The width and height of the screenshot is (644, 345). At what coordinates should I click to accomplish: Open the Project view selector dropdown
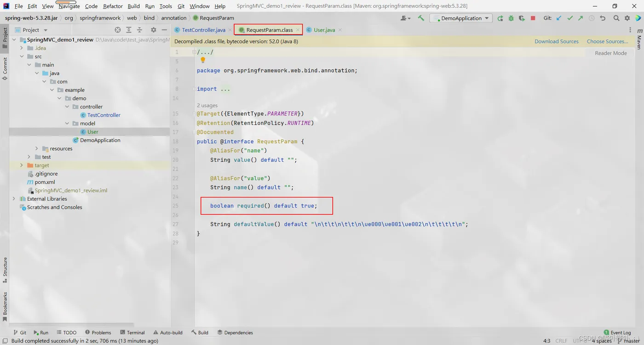pyautogui.click(x=31, y=30)
